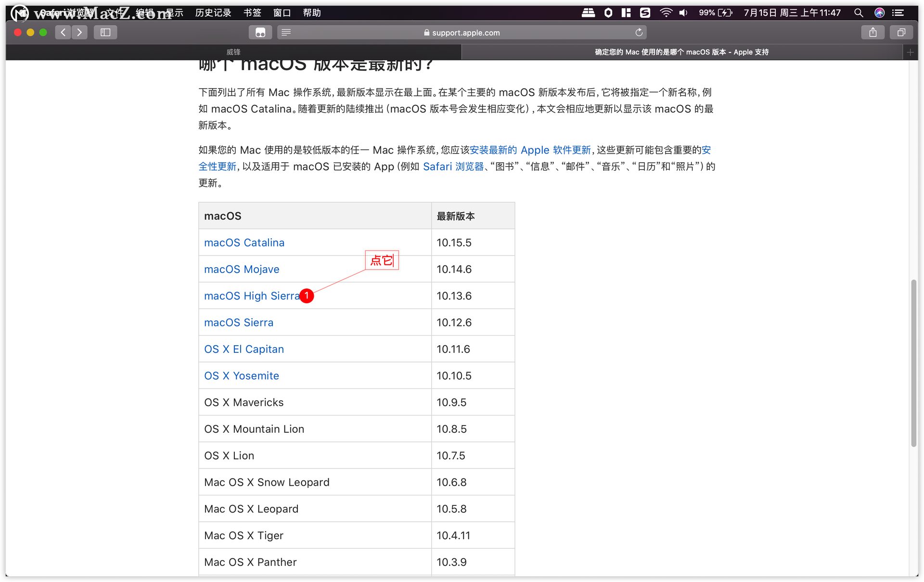Click the page vertical scrollbar thumb
The image size is (924, 582).
point(913,363)
